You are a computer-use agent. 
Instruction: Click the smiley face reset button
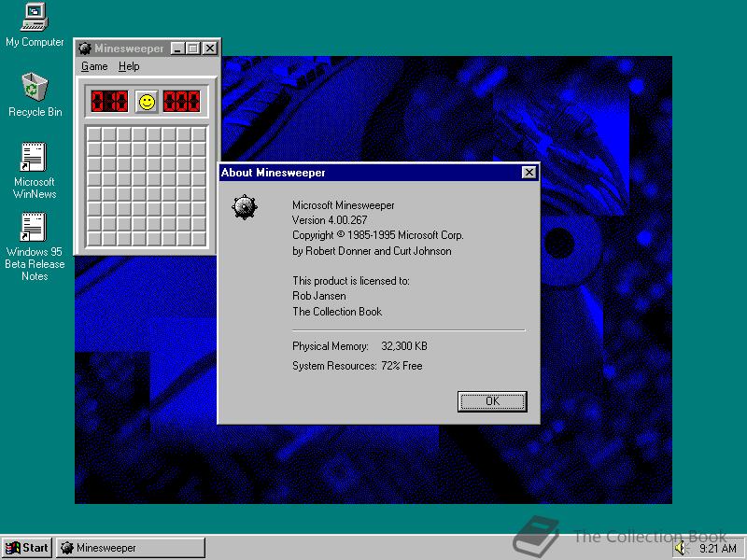(147, 102)
